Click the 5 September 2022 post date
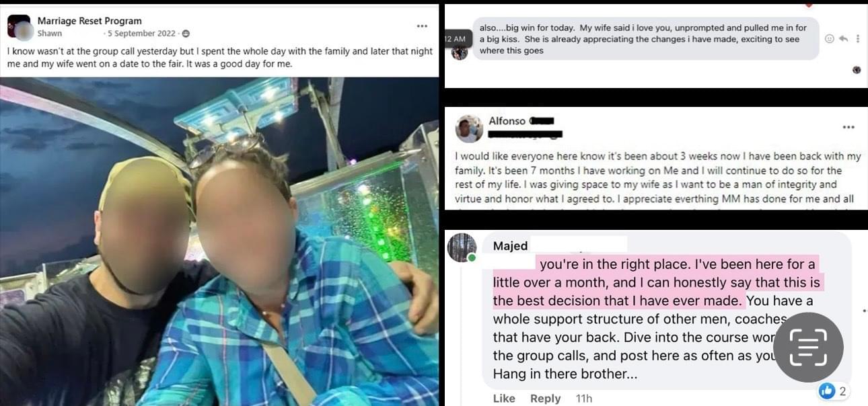This screenshot has width=868, height=406. pyautogui.click(x=142, y=34)
